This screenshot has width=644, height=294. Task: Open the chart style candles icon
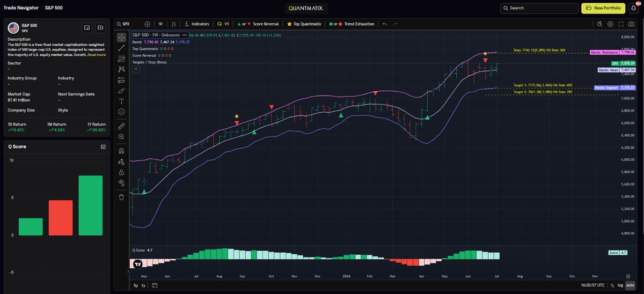173,24
